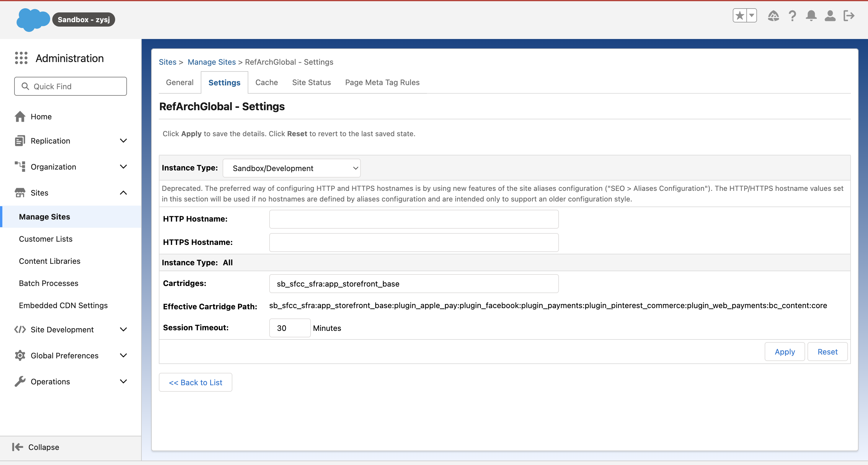The image size is (868, 465).
Task: Click the Apply button
Action: coord(784,352)
